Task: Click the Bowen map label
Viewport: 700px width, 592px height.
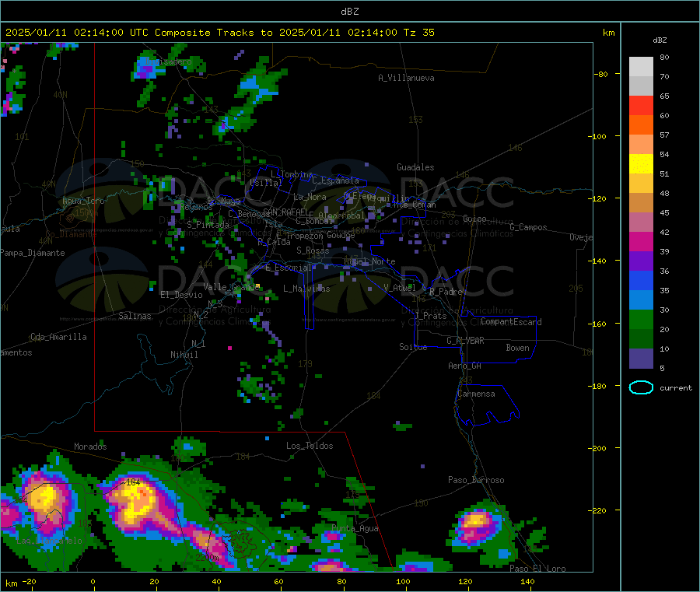Action: coord(517,347)
